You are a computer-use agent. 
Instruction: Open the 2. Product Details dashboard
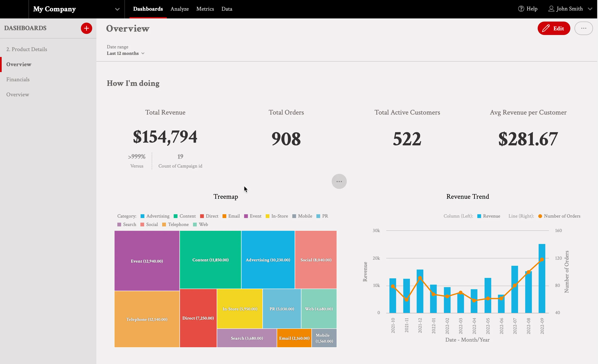[27, 49]
